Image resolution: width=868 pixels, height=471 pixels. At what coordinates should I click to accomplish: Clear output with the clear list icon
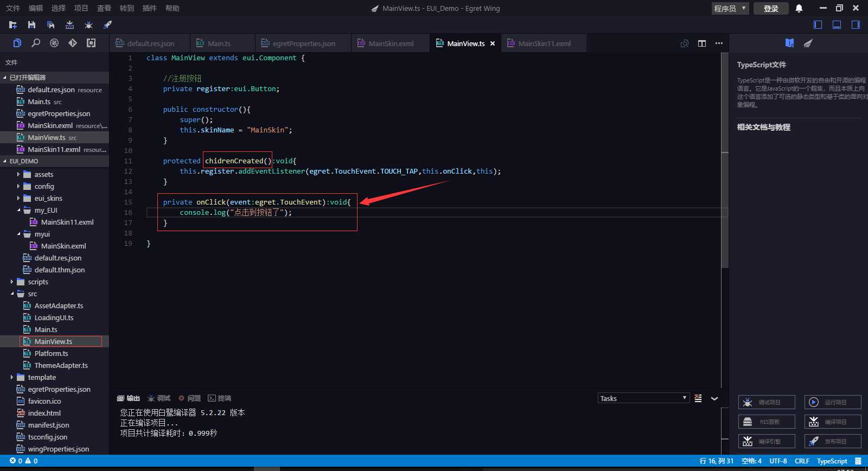pos(698,398)
